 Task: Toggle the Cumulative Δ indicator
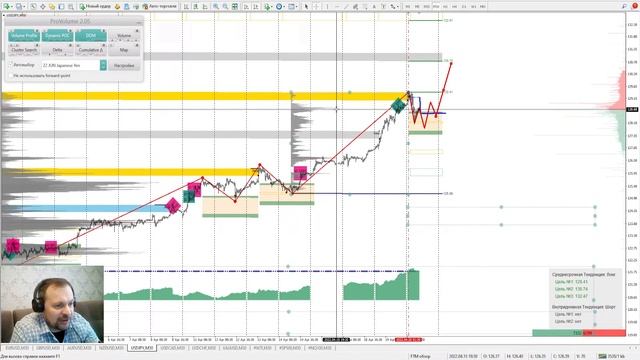click(91, 50)
